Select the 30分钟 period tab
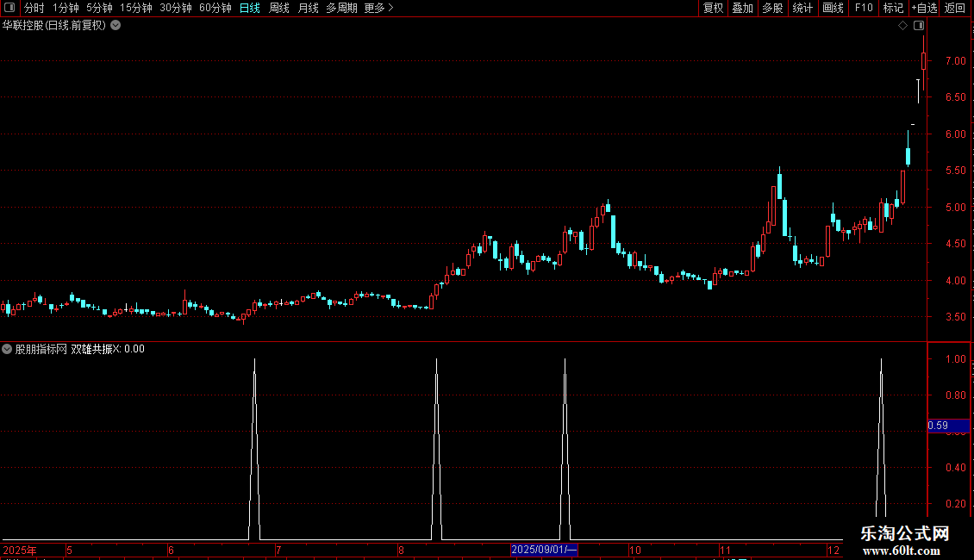 click(175, 8)
